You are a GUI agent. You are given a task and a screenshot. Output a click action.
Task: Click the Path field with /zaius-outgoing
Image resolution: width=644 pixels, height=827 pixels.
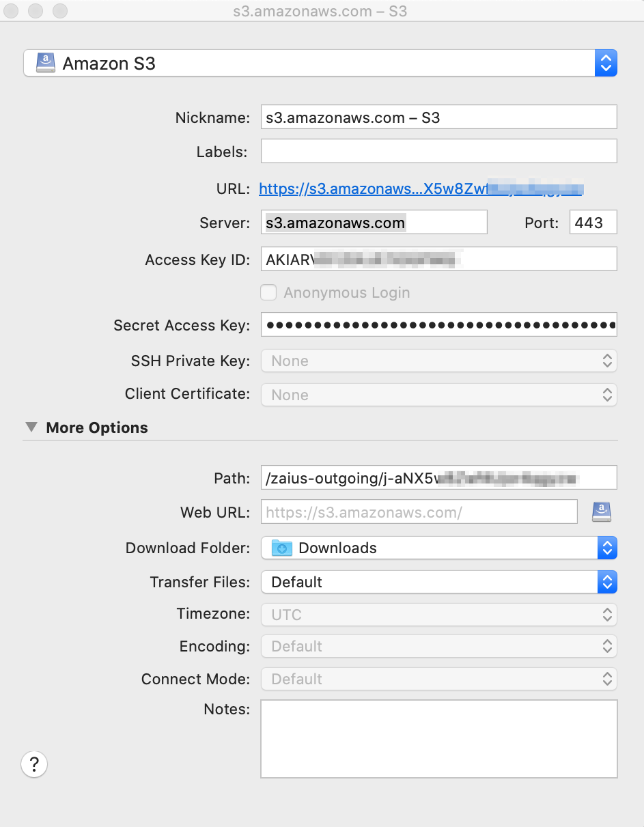click(x=438, y=478)
